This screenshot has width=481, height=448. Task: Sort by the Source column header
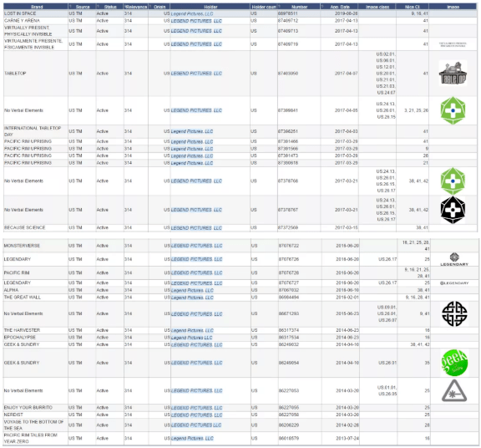(82, 7)
